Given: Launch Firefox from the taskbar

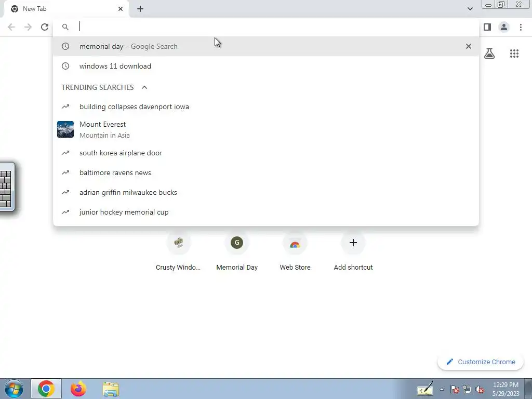Looking at the screenshot, I should [78, 389].
